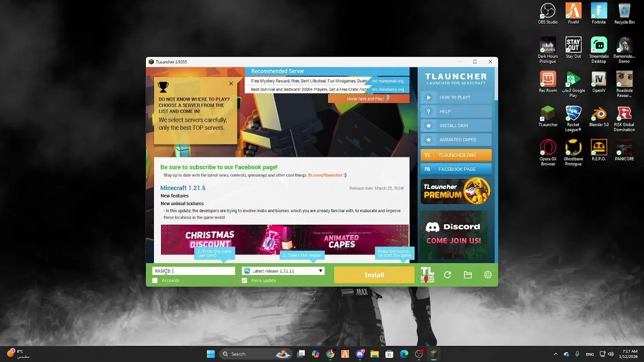The image size is (644, 362).
Task: Open TLauncher Premium banner
Action: pyautogui.click(x=455, y=191)
